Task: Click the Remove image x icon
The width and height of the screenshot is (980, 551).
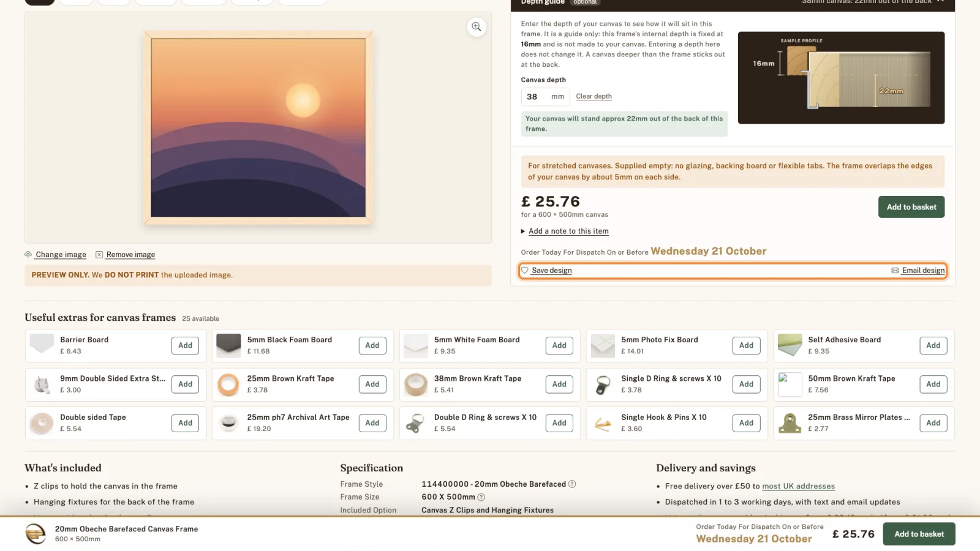Action: pyautogui.click(x=99, y=254)
